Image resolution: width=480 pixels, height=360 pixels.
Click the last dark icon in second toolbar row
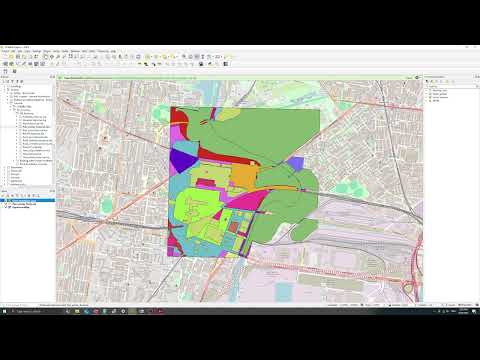[x=226, y=64]
